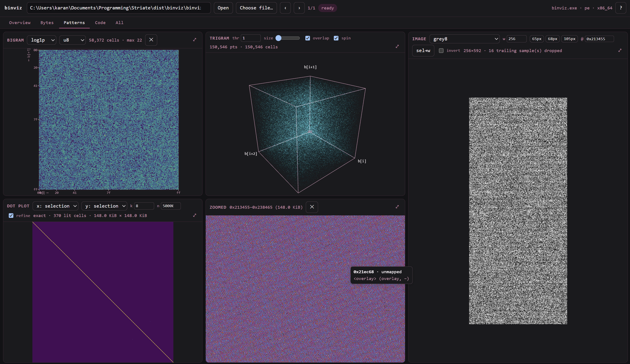Click the binviz.exe · pe · x86_64 info text
Image resolution: width=630 pixels, height=364 pixels.
(x=582, y=8)
